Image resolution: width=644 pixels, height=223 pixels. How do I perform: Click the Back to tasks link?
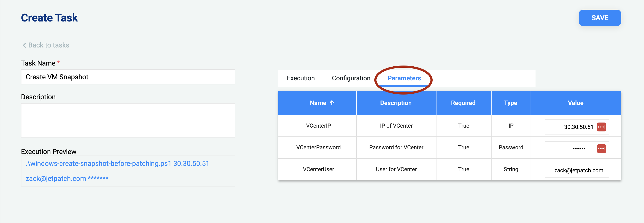[x=49, y=45]
